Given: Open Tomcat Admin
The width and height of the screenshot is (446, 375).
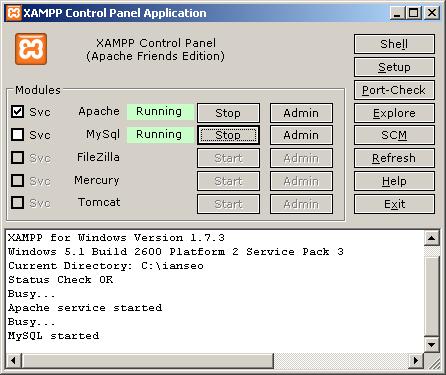Looking at the screenshot, I should pos(301,204).
